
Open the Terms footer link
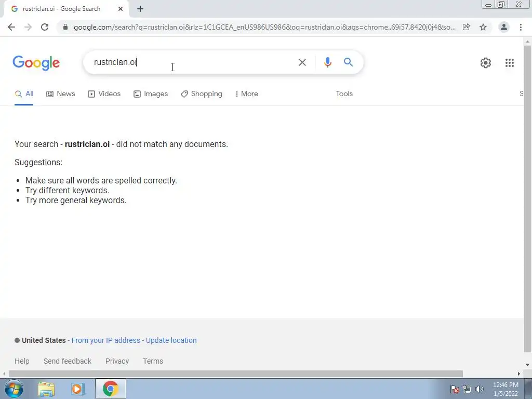point(153,361)
